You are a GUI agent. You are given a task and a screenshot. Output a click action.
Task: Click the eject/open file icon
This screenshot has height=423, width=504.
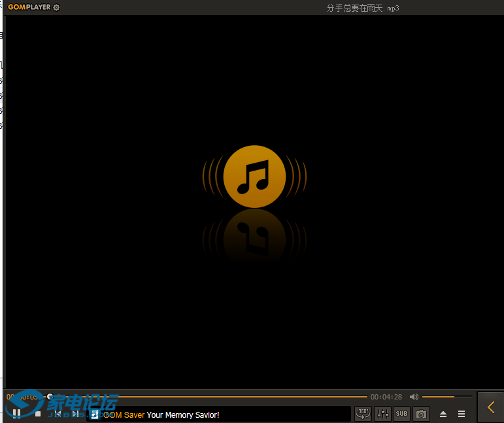coord(443,414)
